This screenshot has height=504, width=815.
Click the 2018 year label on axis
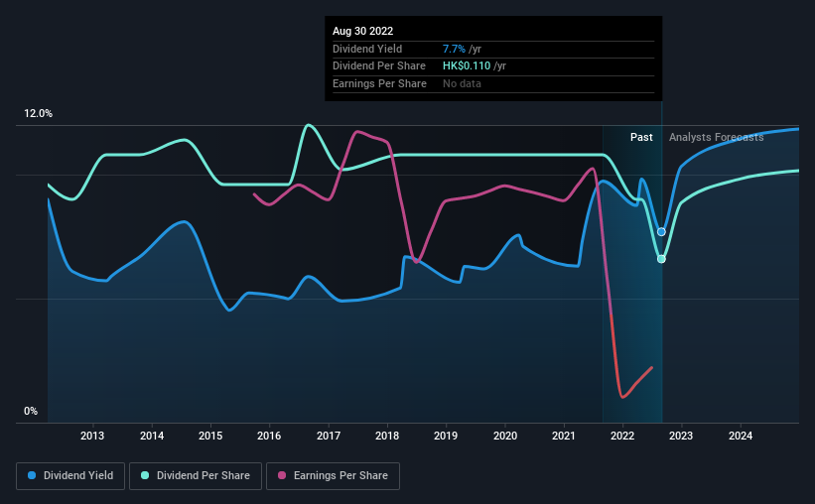click(x=387, y=436)
